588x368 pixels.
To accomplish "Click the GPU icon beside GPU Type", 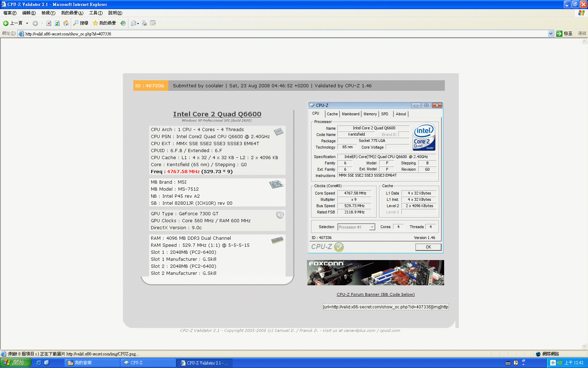I will 280,215.
